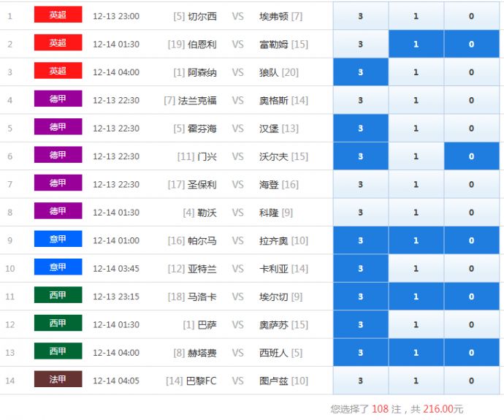Click the 赫塔费 team name
This screenshot has width=504, height=420.
point(202,353)
